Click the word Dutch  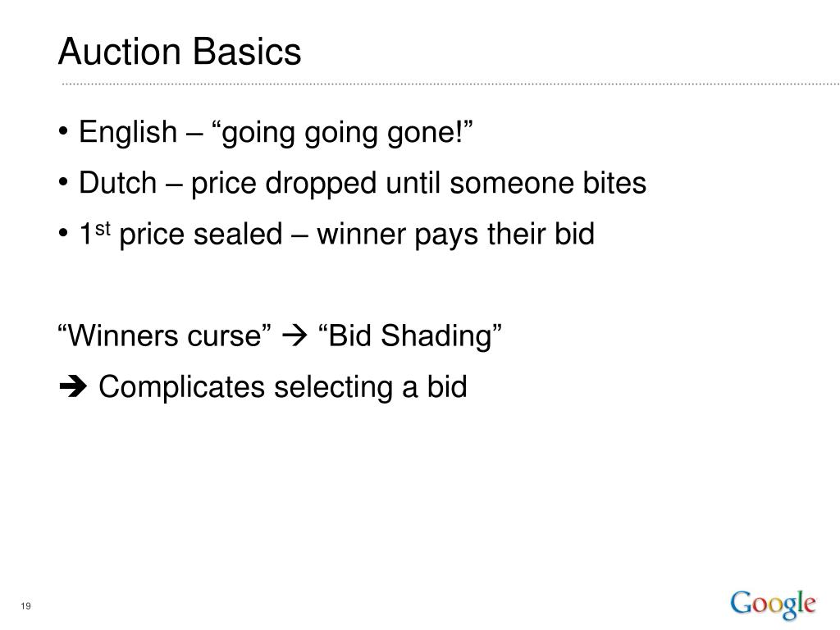pyautogui.click(x=118, y=183)
